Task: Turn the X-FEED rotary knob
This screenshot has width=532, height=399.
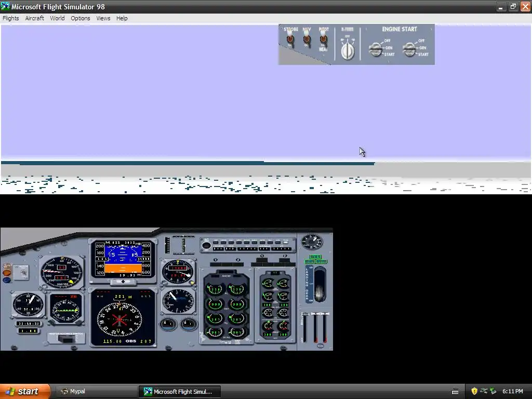Action: point(348,51)
